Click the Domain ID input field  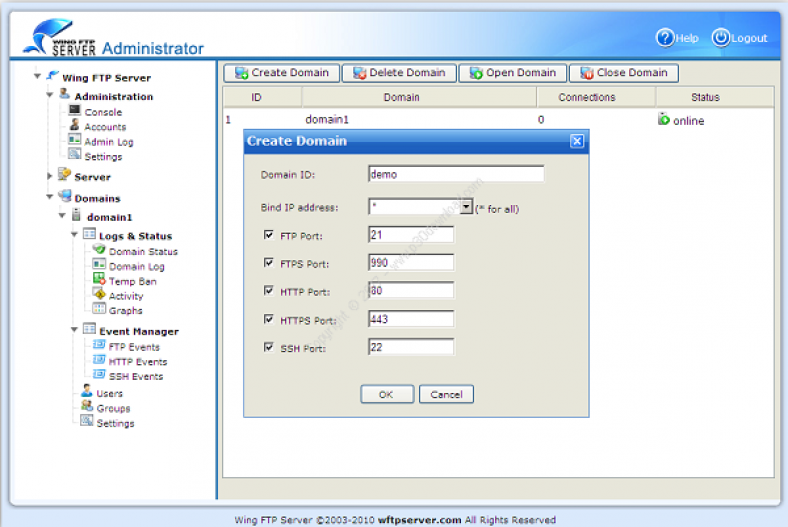coord(456,174)
